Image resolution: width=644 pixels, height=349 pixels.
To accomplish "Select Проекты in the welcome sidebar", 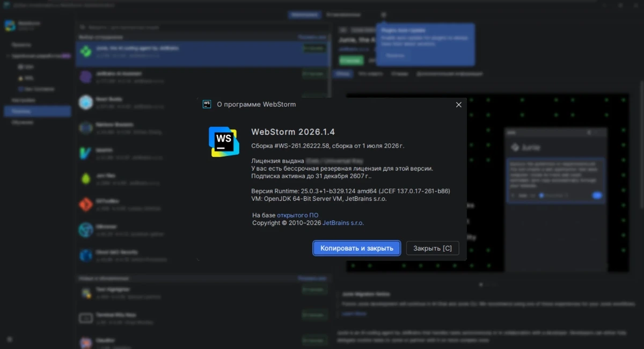I will click(21, 45).
